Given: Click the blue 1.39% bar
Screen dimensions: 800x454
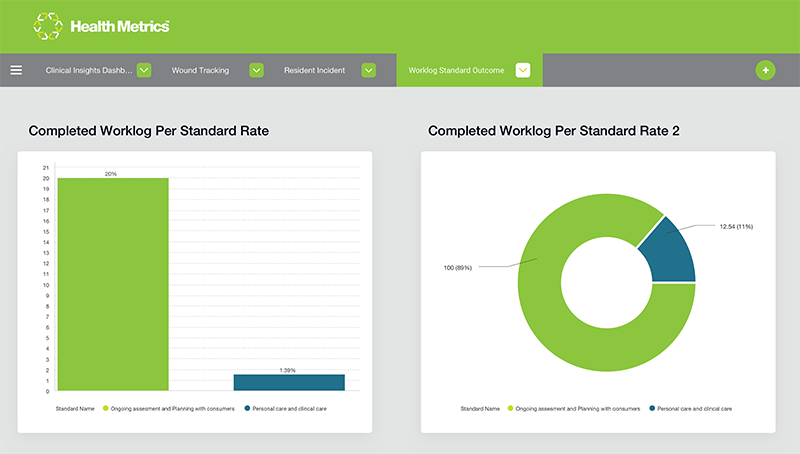Looking at the screenshot, I should 289,382.
